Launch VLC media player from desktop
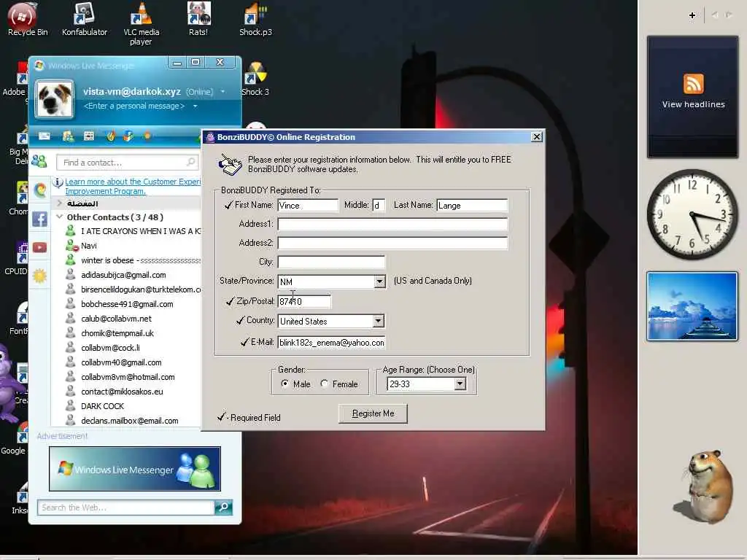 pyautogui.click(x=141, y=24)
